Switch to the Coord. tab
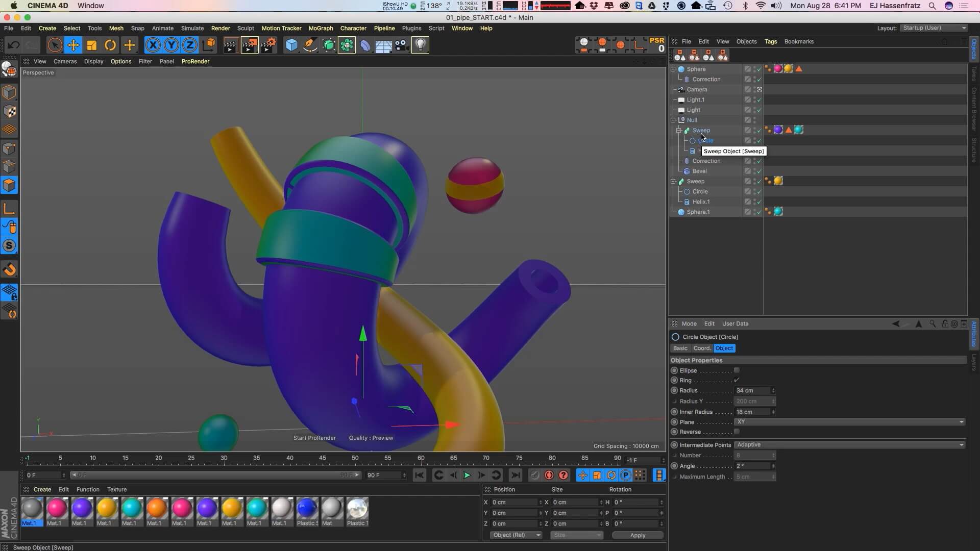This screenshot has height=551, width=980. pyautogui.click(x=702, y=348)
